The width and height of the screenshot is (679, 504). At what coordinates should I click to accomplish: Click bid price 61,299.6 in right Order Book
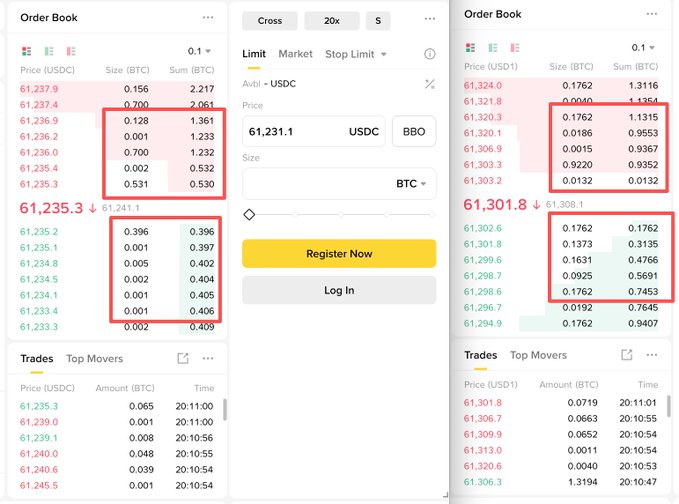483,260
